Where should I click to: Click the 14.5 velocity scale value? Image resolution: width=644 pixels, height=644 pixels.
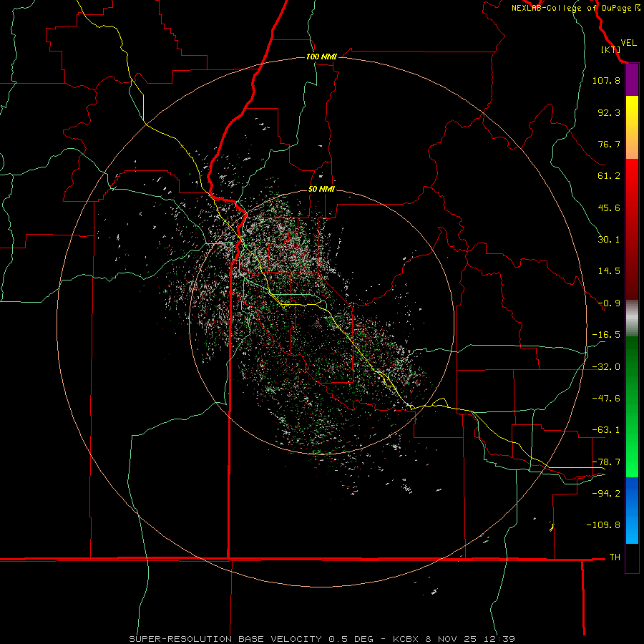tap(609, 271)
